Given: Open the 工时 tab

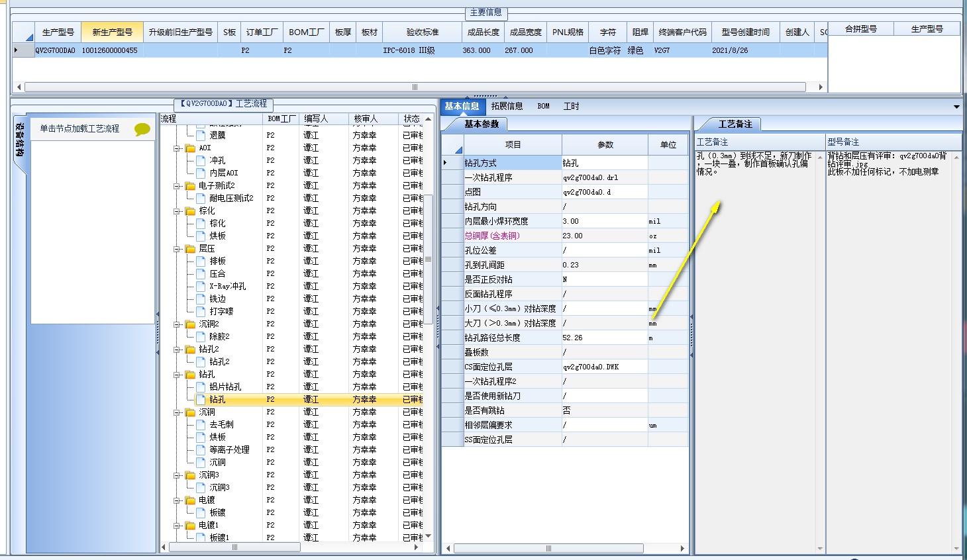Looking at the screenshot, I should click(x=571, y=106).
